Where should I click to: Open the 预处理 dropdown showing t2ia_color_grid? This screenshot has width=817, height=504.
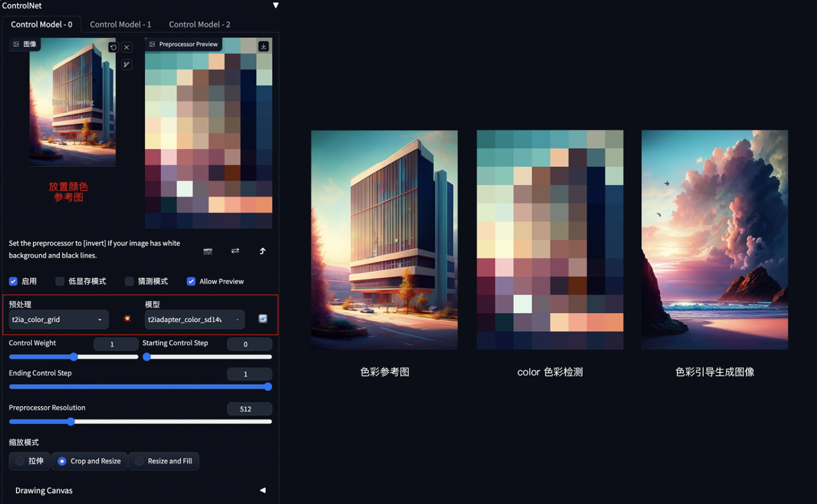tap(59, 320)
